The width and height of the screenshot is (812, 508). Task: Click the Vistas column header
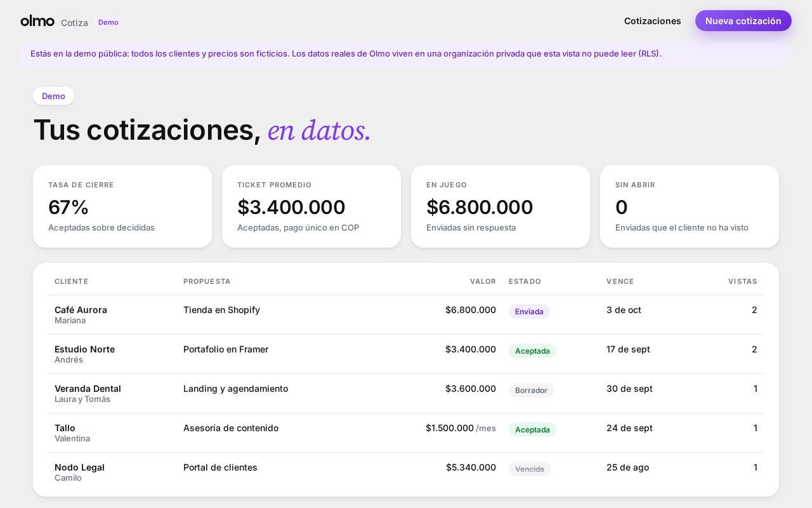pyautogui.click(x=743, y=281)
